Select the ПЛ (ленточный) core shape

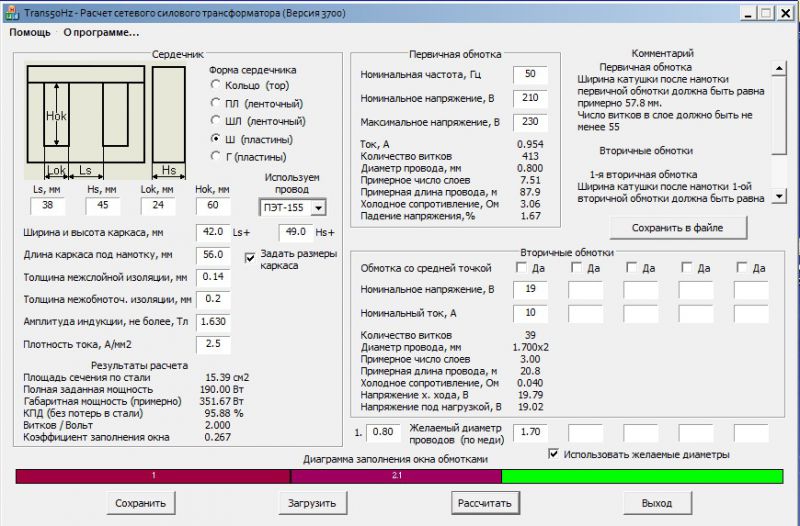click(216, 104)
